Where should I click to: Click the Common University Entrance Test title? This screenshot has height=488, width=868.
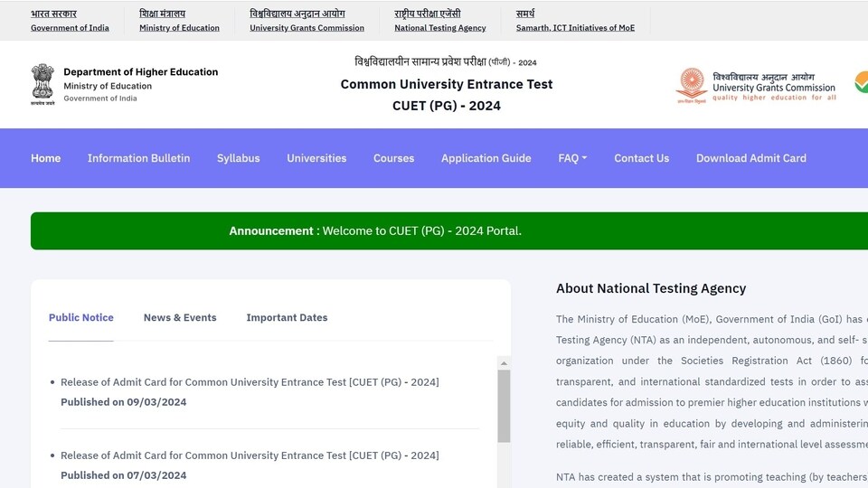[x=446, y=84]
